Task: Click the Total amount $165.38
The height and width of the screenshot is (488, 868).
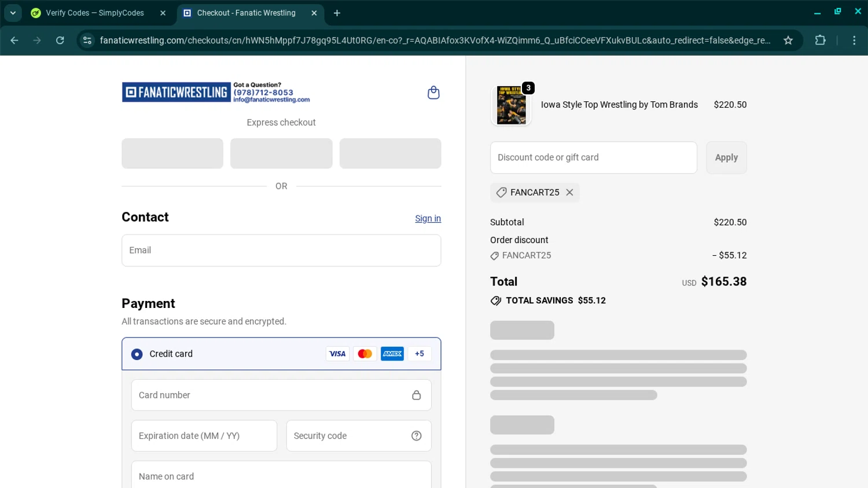Action: (724, 281)
